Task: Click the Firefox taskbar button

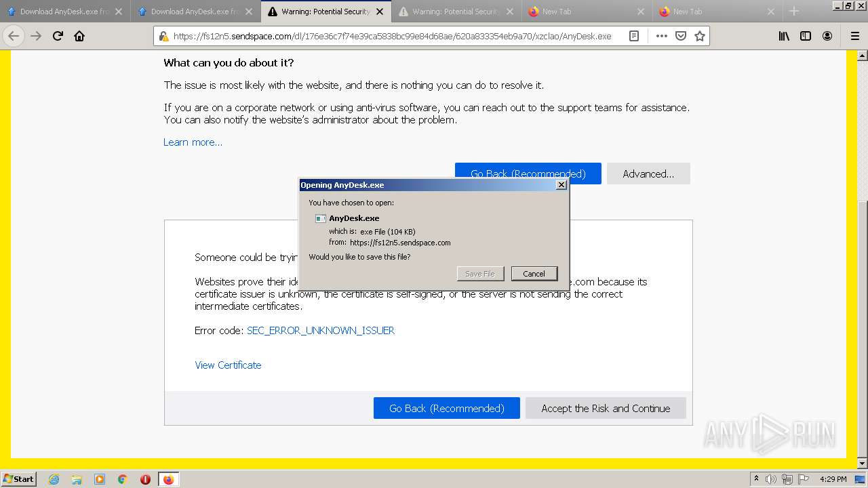Action: (168, 479)
